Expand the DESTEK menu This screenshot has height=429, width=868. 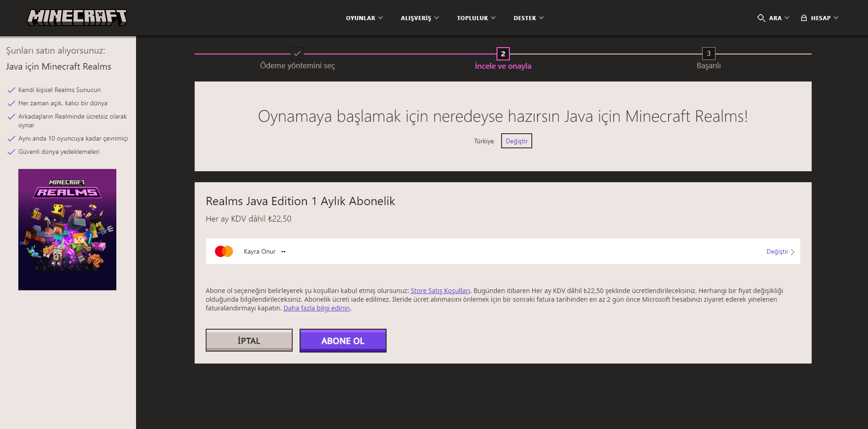point(529,18)
